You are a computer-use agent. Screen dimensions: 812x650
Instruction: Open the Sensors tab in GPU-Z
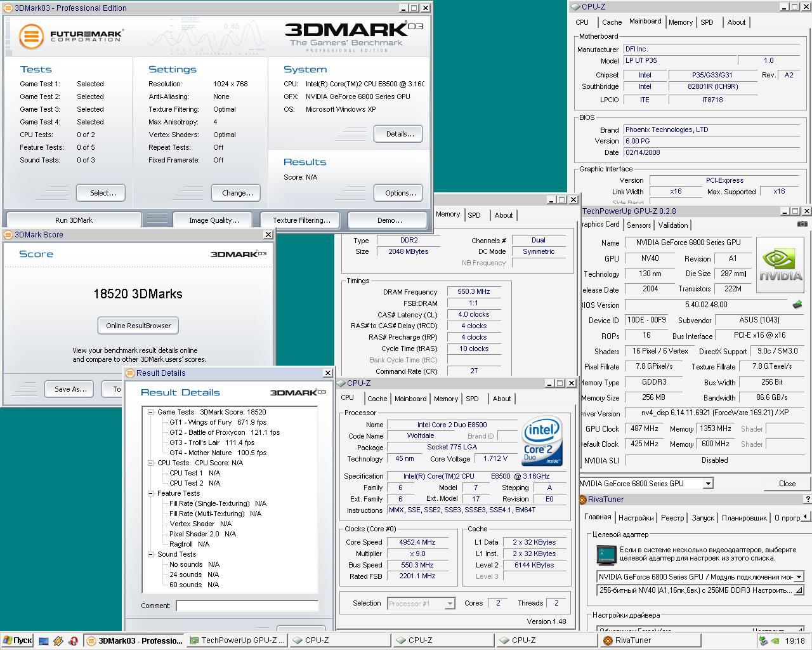click(639, 225)
